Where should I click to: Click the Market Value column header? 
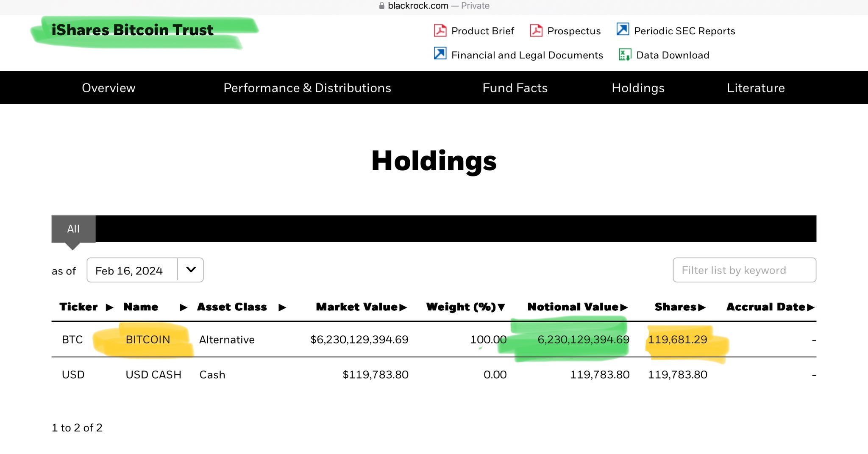(357, 307)
